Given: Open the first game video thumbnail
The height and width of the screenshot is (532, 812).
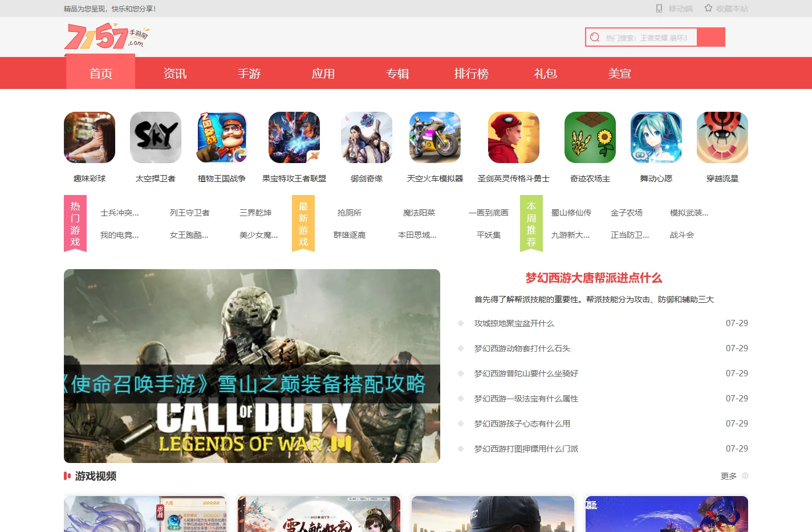Looking at the screenshot, I should (x=145, y=514).
